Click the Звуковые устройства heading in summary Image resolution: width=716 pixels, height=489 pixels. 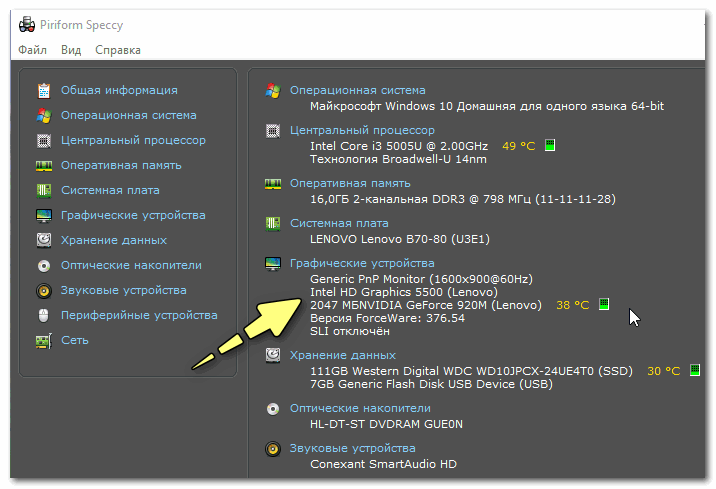click(353, 448)
